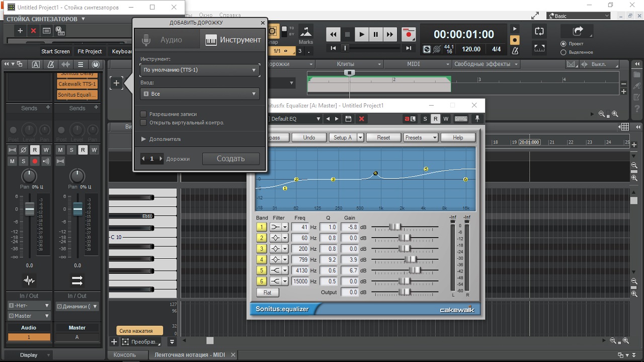Click the Rewind transport button

click(333, 34)
